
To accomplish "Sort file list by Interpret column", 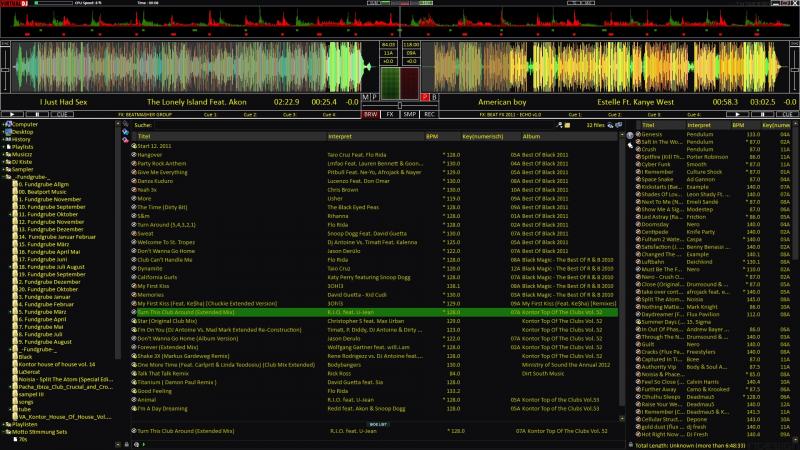I will [376, 136].
